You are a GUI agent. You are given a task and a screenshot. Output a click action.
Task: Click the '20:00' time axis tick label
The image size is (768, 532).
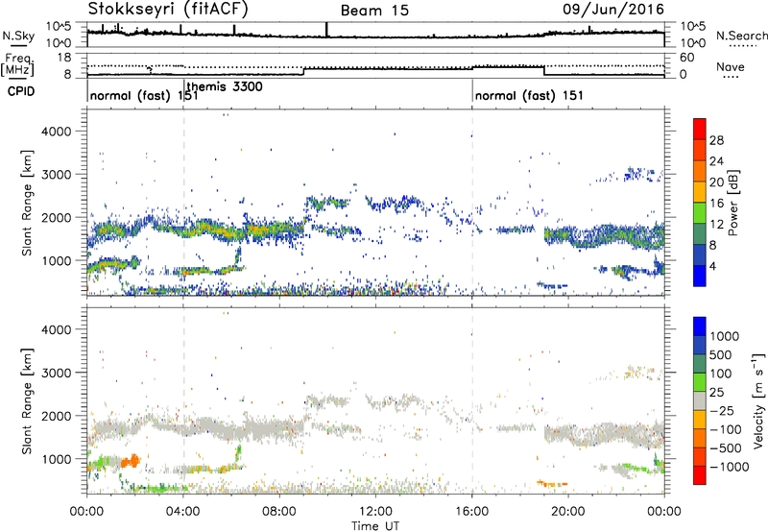point(568,512)
